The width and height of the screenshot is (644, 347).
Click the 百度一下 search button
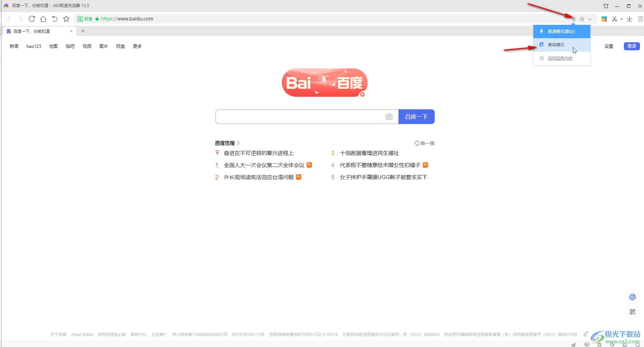(x=417, y=117)
